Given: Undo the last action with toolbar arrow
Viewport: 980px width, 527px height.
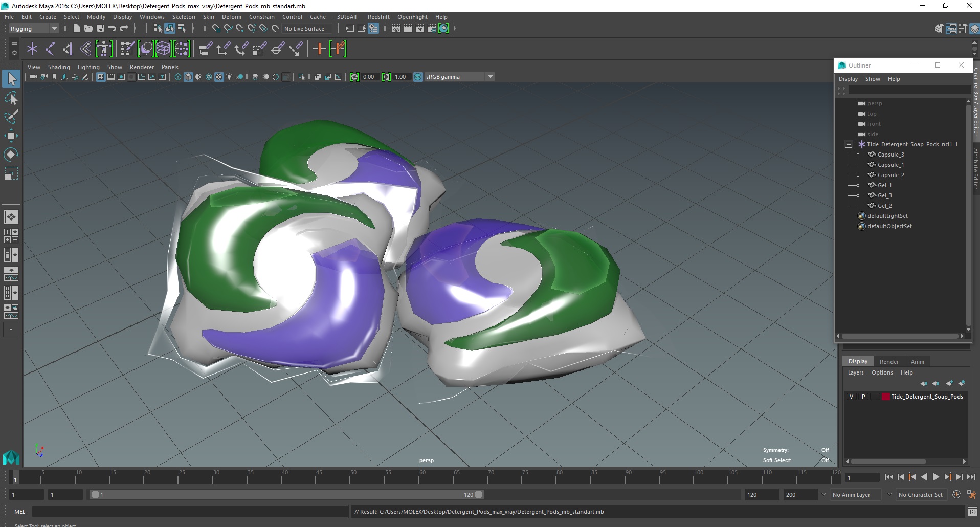Looking at the screenshot, I should tap(112, 29).
